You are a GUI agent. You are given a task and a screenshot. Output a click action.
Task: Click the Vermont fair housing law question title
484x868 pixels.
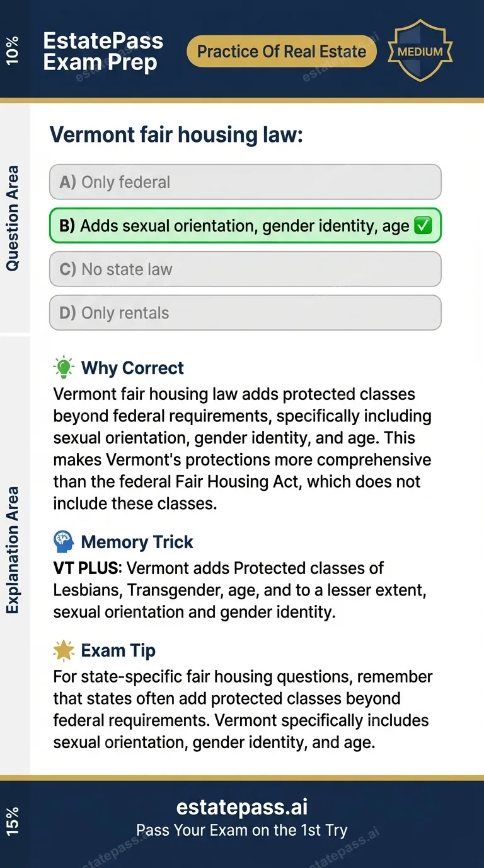(177, 134)
